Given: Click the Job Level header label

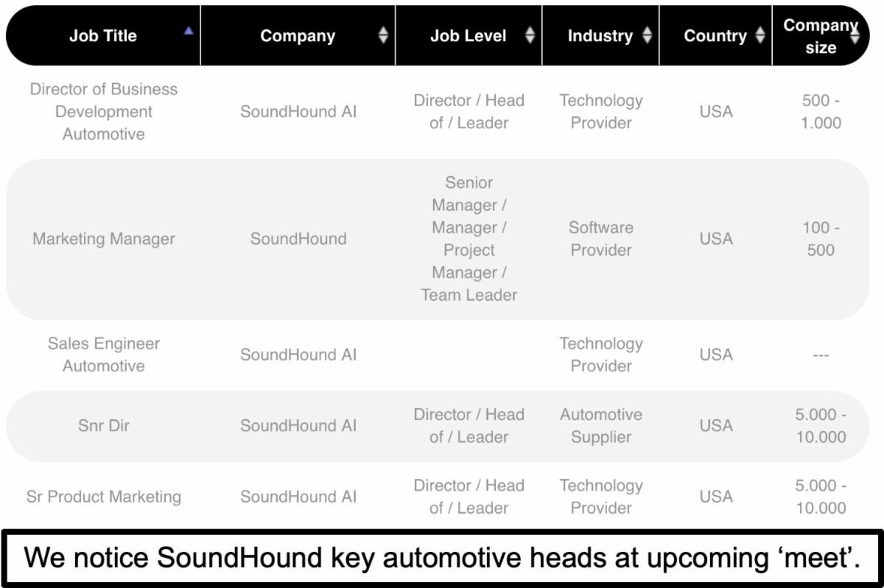Looking at the screenshot, I should pos(469,35).
